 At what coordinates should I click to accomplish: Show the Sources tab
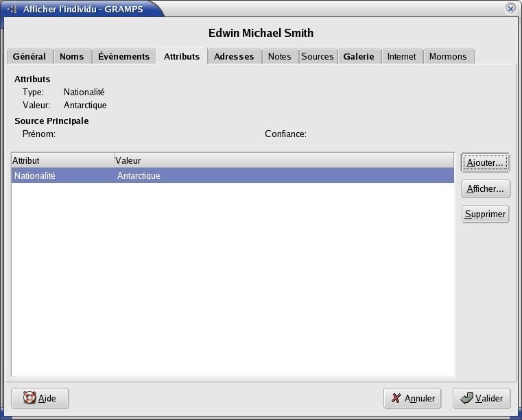click(317, 57)
